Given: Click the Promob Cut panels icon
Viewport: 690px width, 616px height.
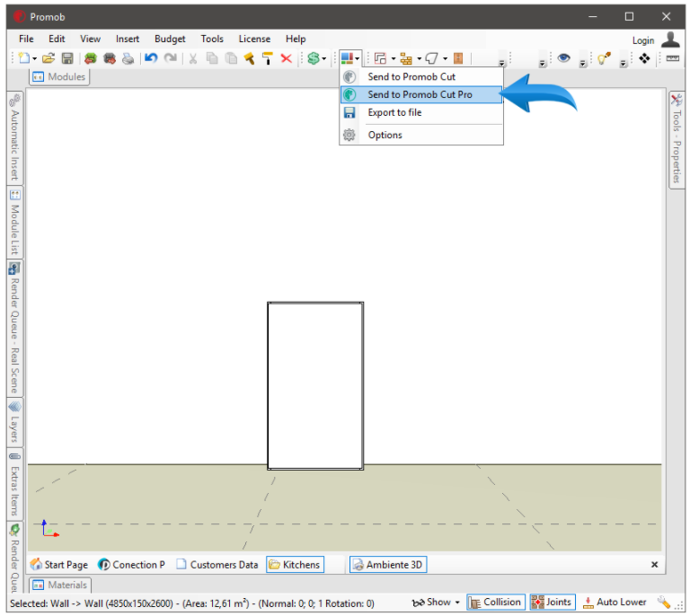Looking at the screenshot, I should tap(347, 58).
